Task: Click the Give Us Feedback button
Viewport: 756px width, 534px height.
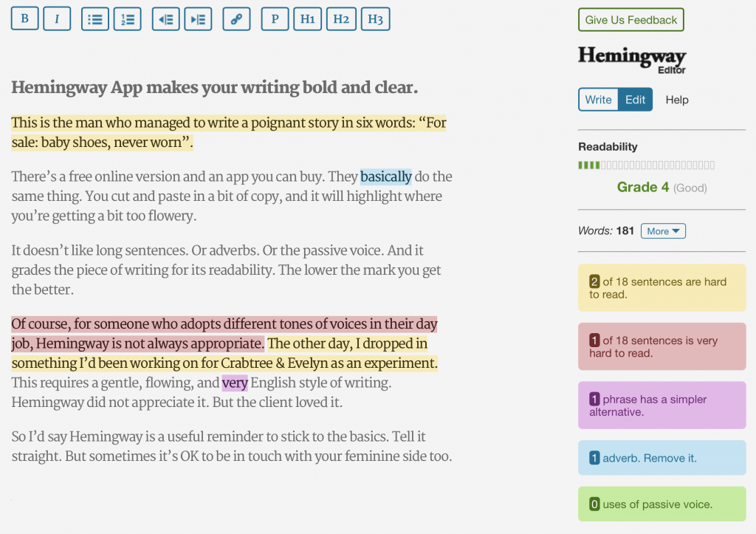Action: pyautogui.click(x=631, y=20)
